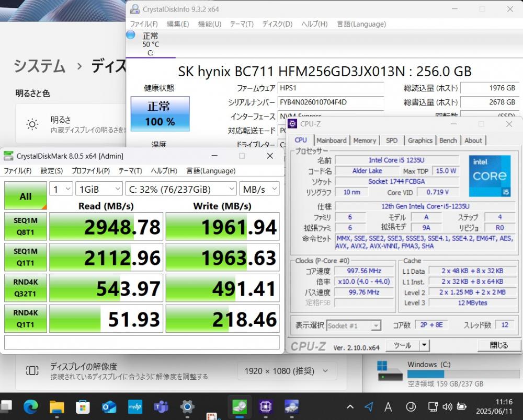This screenshot has height=420, width=523.
Task: Click the empty comment field in CrystalDiskMark
Action: (142, 342)
